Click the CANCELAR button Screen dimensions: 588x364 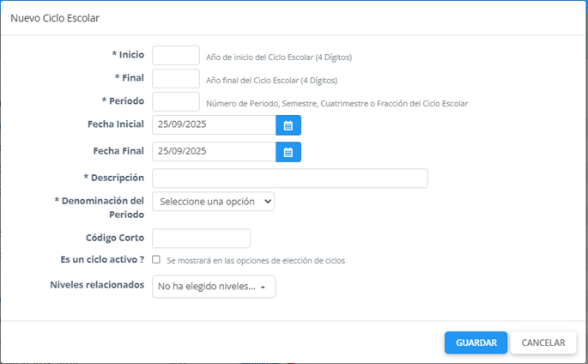point(543,343)
